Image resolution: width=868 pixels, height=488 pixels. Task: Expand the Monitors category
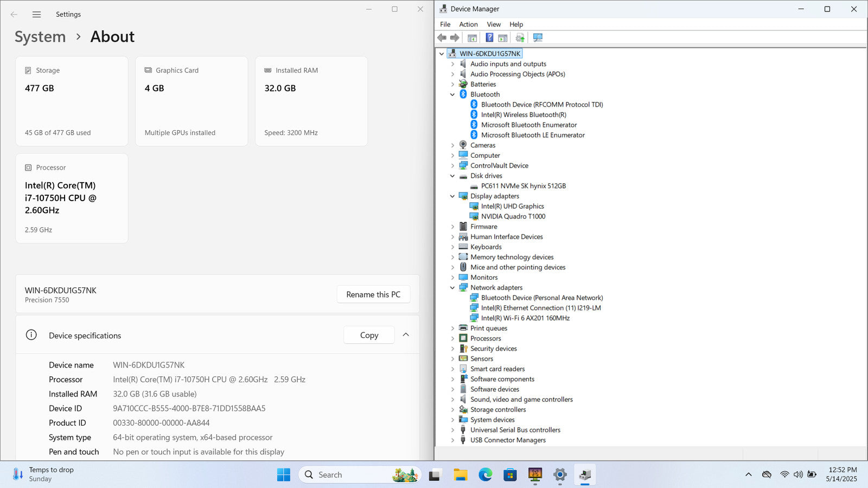point(452,278)
